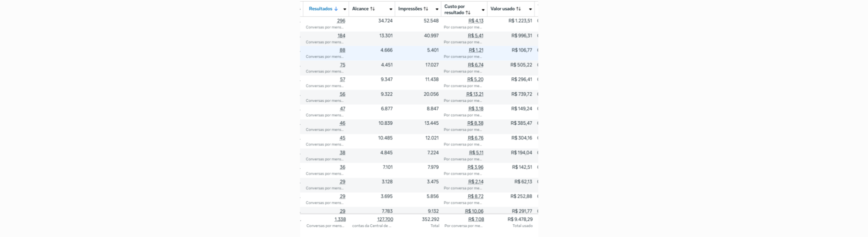Click the total cost R$ 7,08 value

pos(476,219)
